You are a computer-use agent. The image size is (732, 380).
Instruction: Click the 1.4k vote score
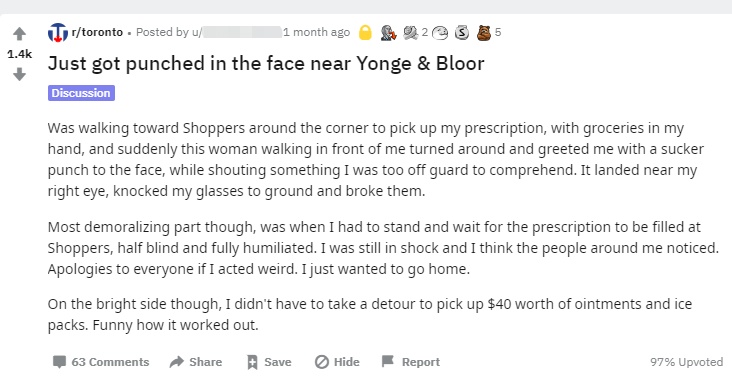[20, 54]
